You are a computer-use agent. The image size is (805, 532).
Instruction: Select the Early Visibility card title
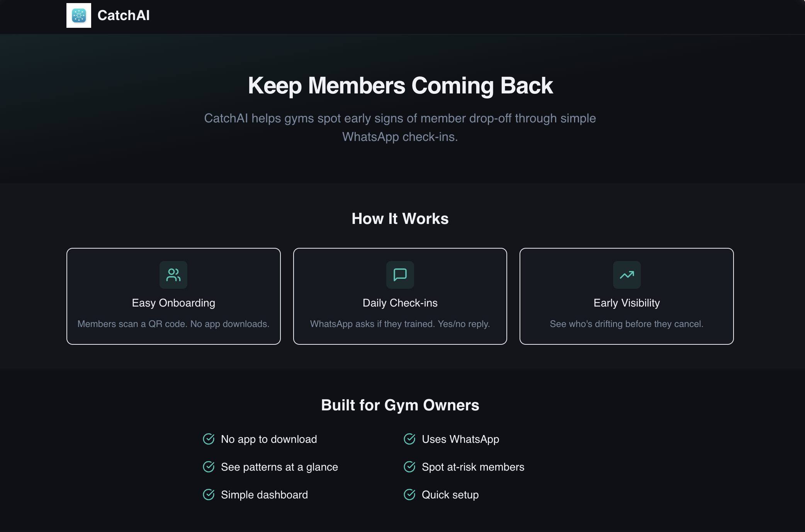point(627,303)
